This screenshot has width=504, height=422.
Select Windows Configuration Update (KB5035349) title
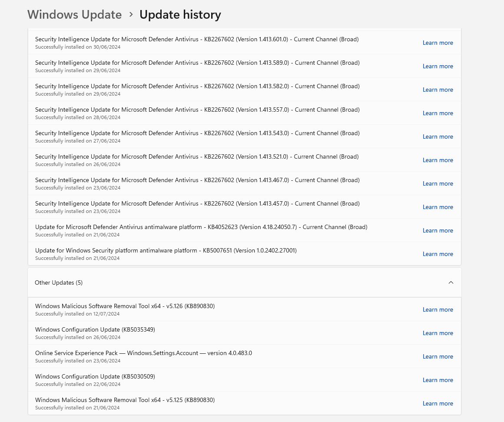pyautogui.click(x=95, y=329)
